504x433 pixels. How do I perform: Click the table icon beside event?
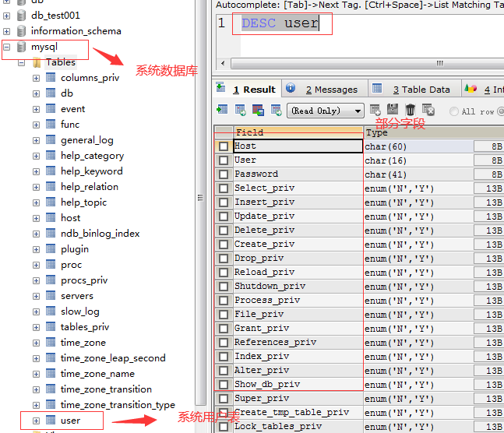[x=51, y=109]
